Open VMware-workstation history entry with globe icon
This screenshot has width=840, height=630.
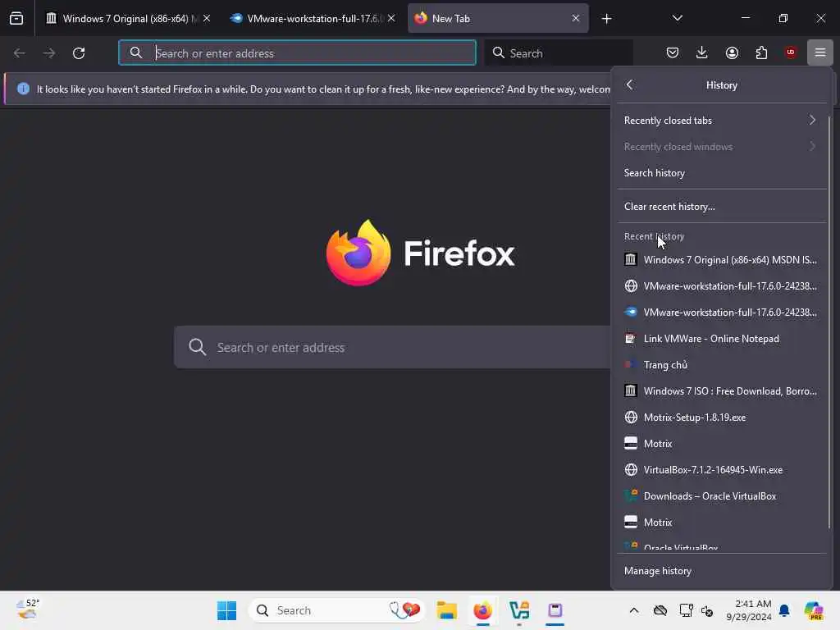pos(721,286)
